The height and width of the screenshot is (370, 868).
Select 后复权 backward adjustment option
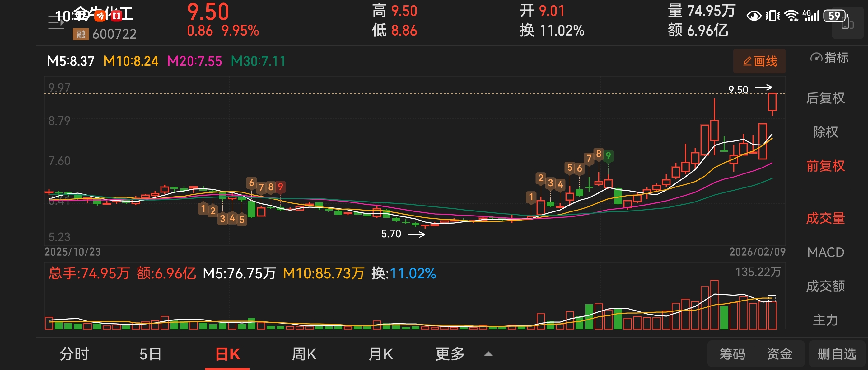point(825,98)
